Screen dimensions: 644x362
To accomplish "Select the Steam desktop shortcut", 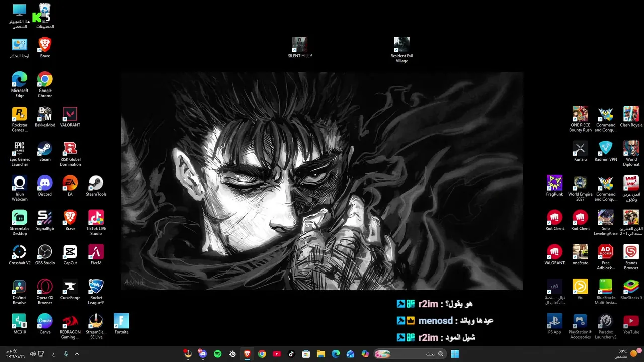I will (45, 151).
